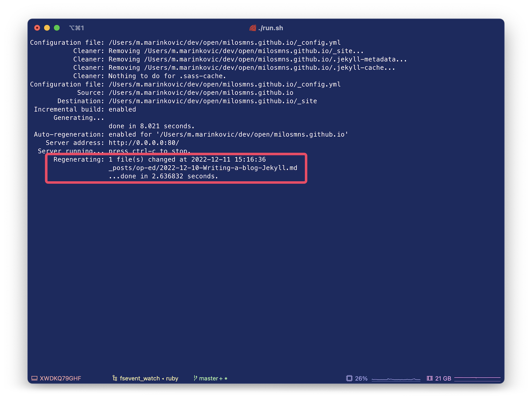Click the CPU chip icon in status bar
This screenshot has width=532, height=396.
pos(349,378)
